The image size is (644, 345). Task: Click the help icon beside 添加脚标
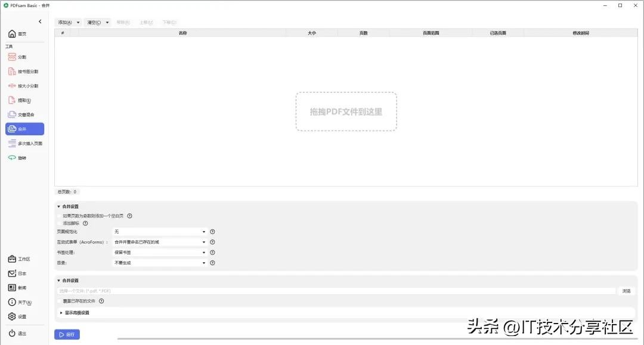(85, 223)
